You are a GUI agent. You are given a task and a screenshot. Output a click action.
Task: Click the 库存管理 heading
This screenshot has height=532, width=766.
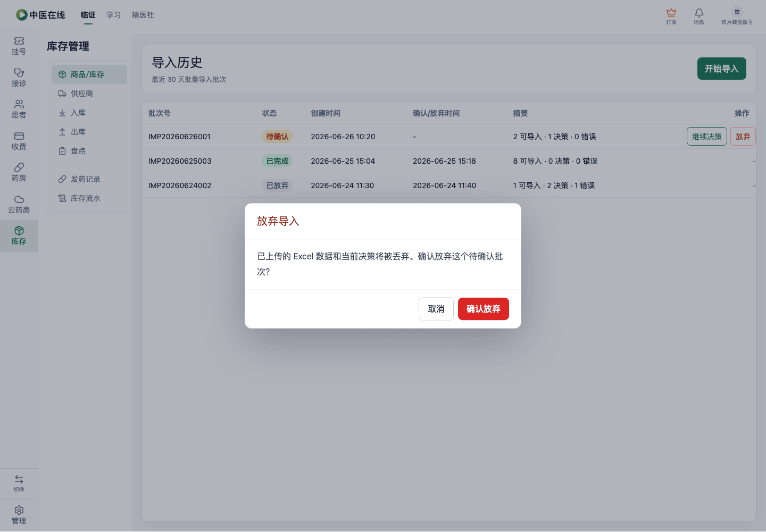(68, 46)
